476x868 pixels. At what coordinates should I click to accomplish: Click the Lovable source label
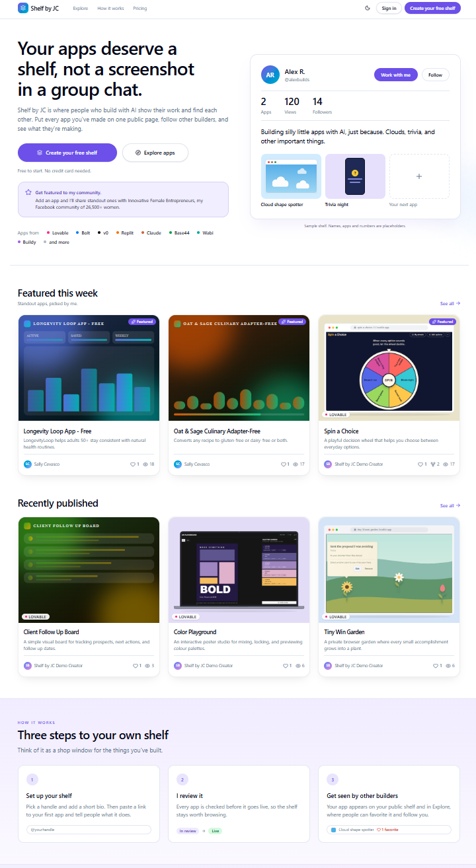tap(58, 233)
